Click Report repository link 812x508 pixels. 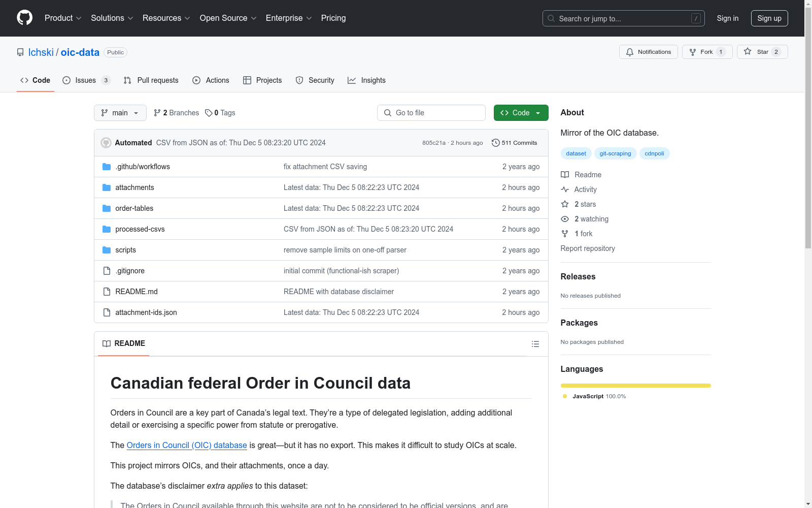point(588,248)
